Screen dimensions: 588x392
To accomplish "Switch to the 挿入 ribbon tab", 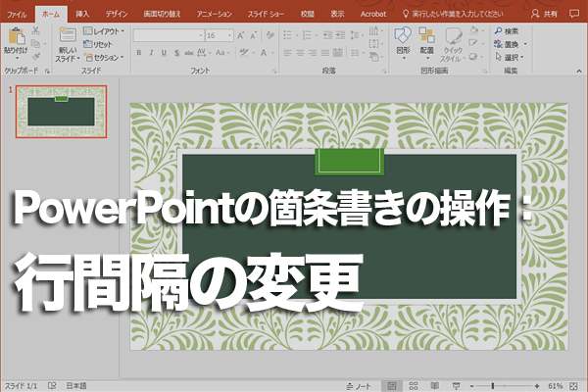I will click(x=82, y=15).
